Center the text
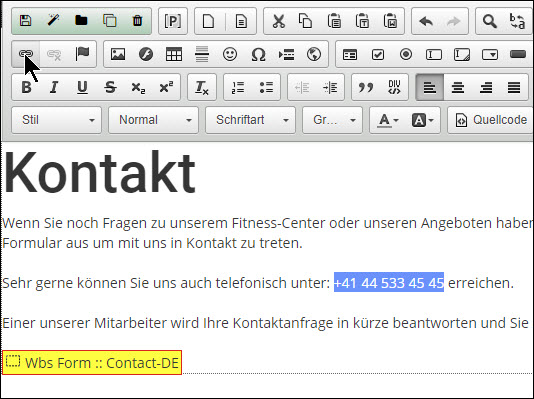Viewport: 534px width, 399px height. [458, 87]
